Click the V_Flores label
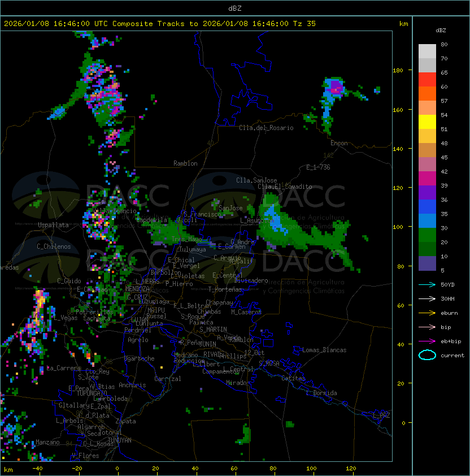Image resolution: width=470 pixels, height=476 pixels. point(85,456)
